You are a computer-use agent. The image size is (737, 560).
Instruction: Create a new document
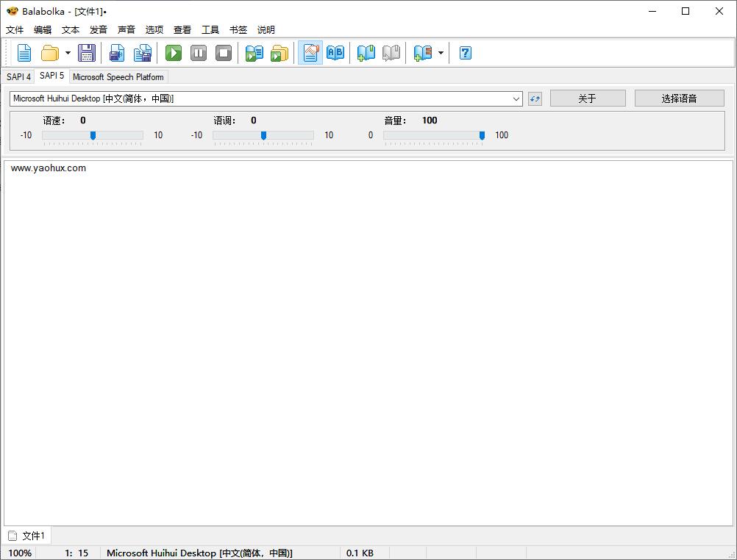tap(24, 52)
